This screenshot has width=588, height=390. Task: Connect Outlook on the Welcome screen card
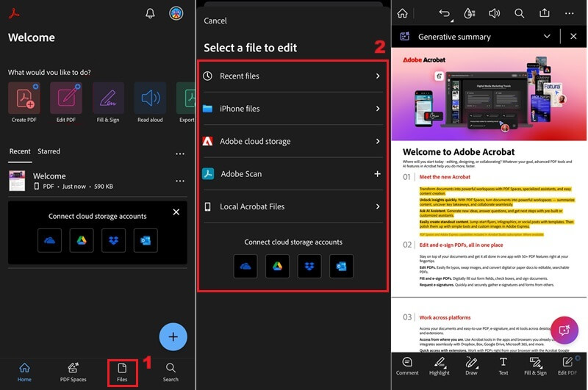146,240
